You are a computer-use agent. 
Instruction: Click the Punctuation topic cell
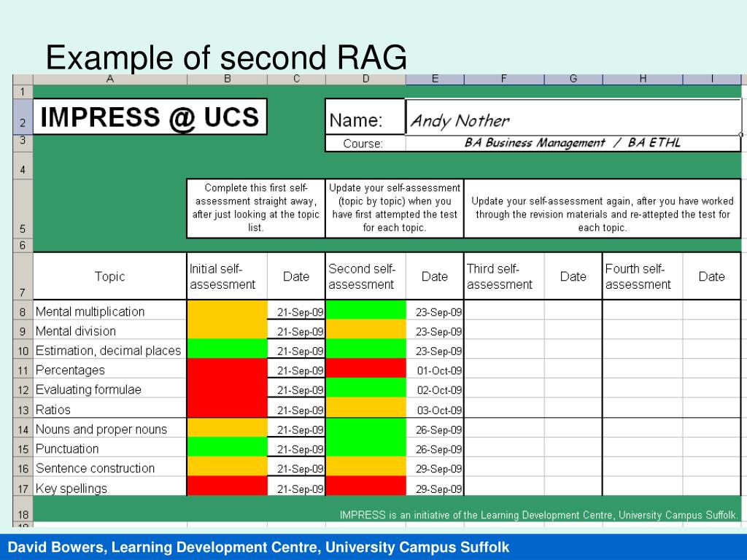(109, 448)
